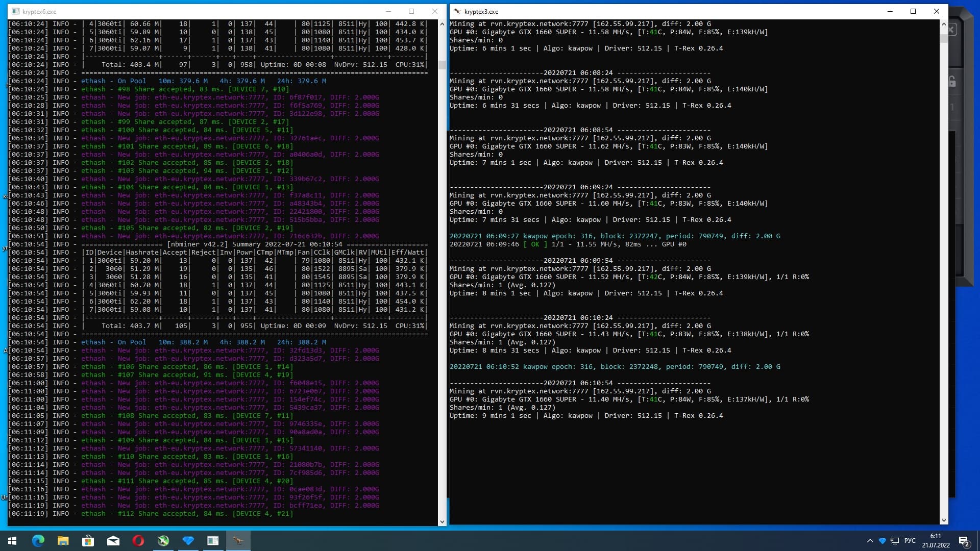Viewport: 980px width, 551px height.
Task: Maximize the kryptex6.exe console window
Action: point(411,11)
